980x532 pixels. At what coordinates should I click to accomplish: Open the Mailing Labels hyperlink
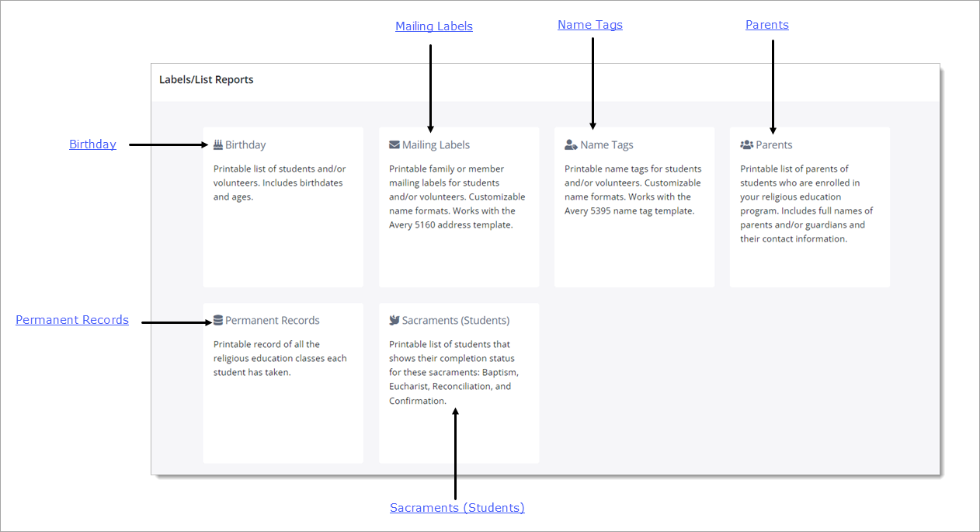click(434, 26)
